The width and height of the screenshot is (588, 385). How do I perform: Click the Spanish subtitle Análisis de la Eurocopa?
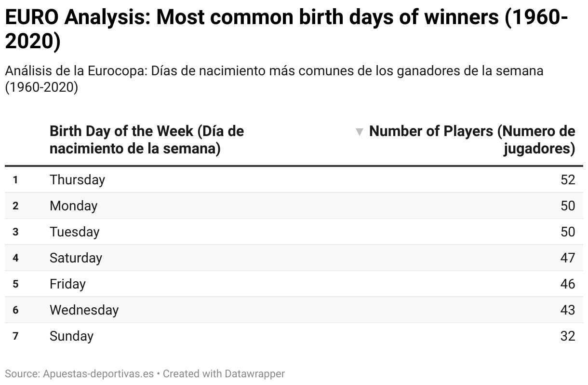274,79
